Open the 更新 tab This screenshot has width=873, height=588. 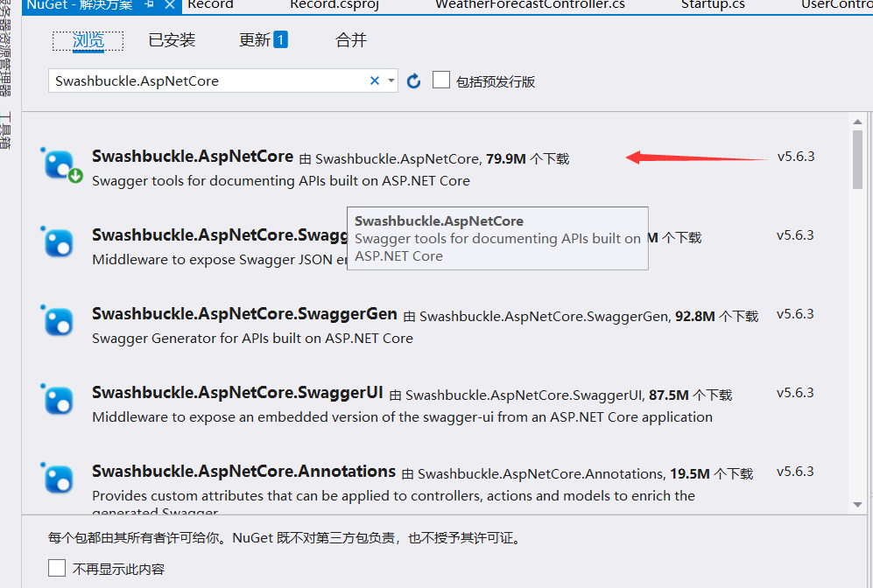[255, 40]
